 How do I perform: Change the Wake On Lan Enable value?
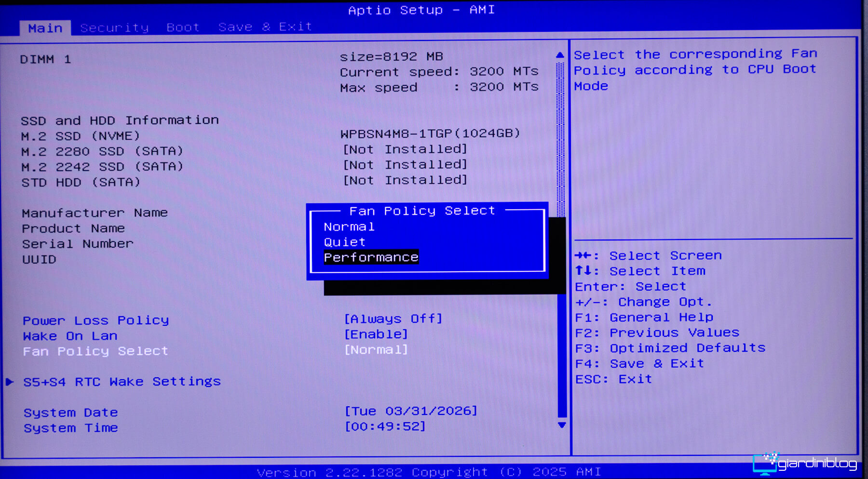(376, 334)
